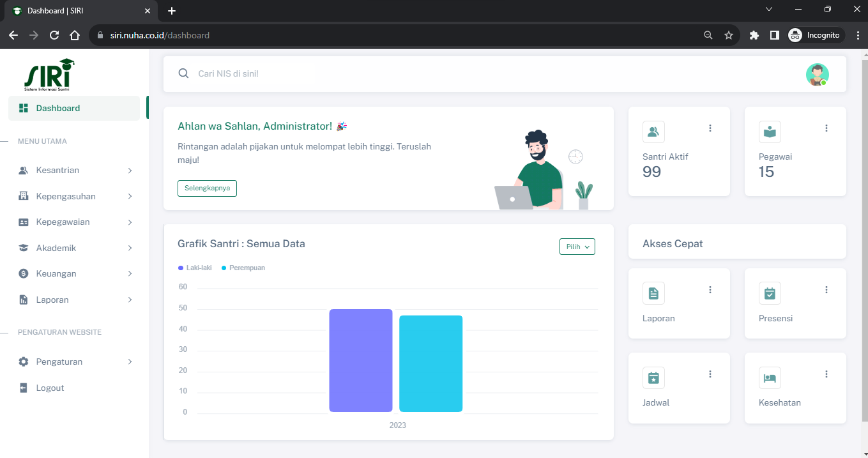Viewport: 868px width, 458px height.
Task: Open three-dot menu on Santri Aktif card
Action: pyautogui.click(x=710, y=128)
